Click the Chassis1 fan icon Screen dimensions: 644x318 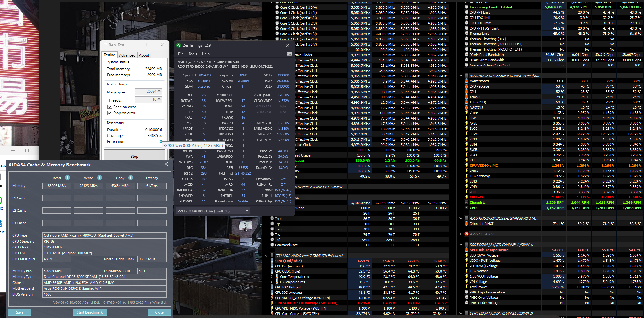pyautogui.click(x=466, y=202)
